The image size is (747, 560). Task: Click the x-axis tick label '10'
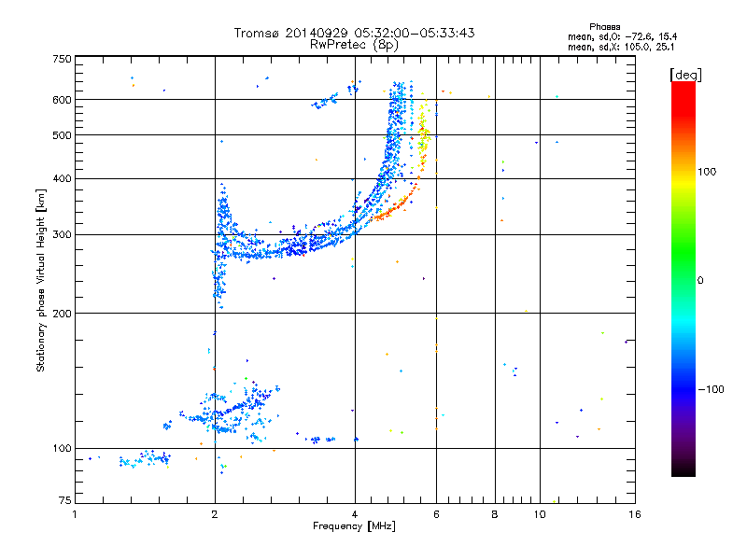tap(540, 514)
